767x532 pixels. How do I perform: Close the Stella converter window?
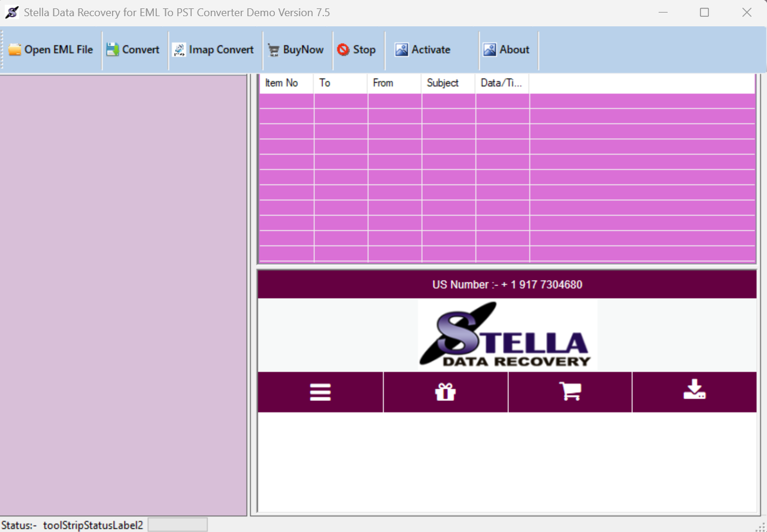tap(747, 13)
